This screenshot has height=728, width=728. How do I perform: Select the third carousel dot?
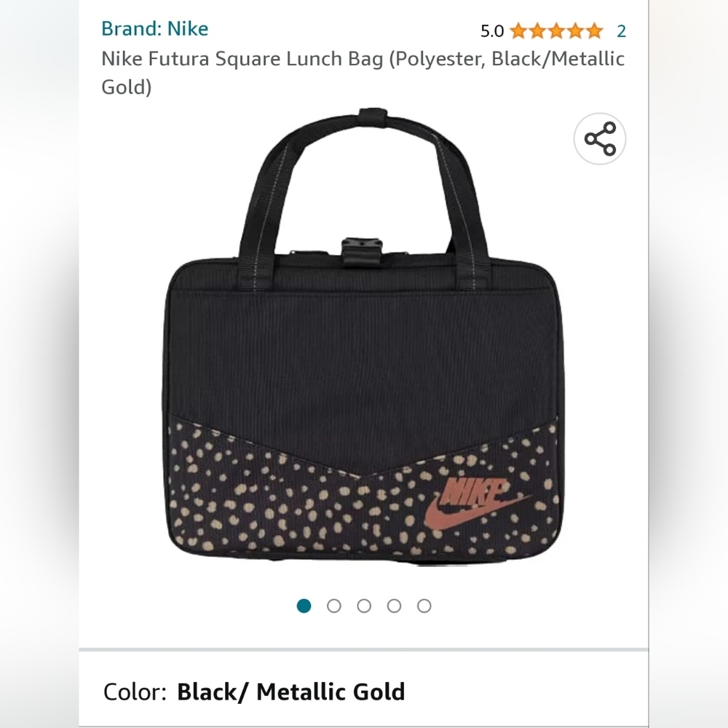[x=364, y=605]
